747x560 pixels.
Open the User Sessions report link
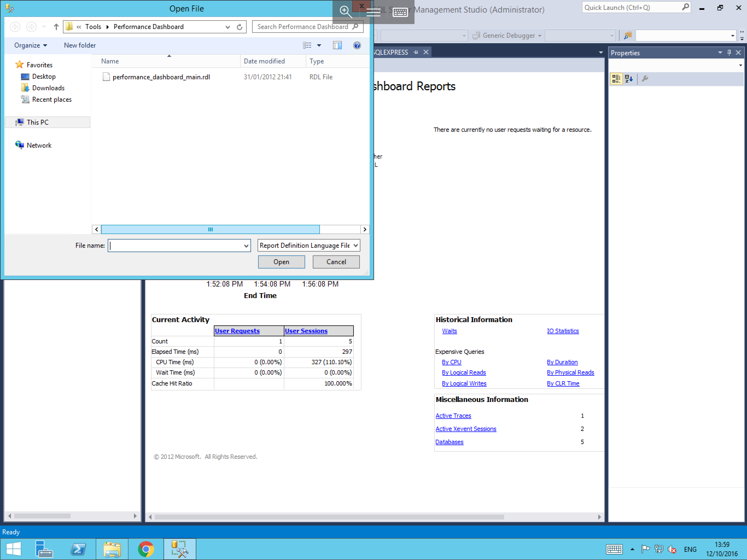pyautogui.click(x=306, y=331)
